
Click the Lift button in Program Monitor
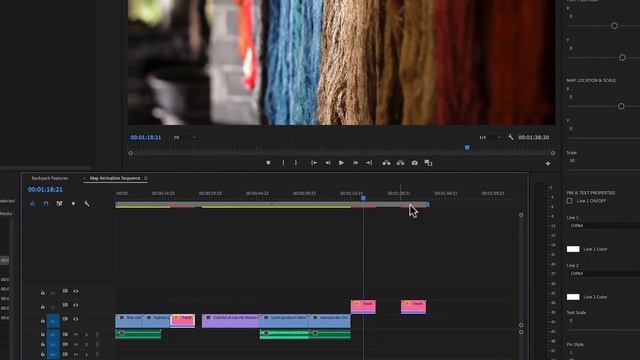386,163
